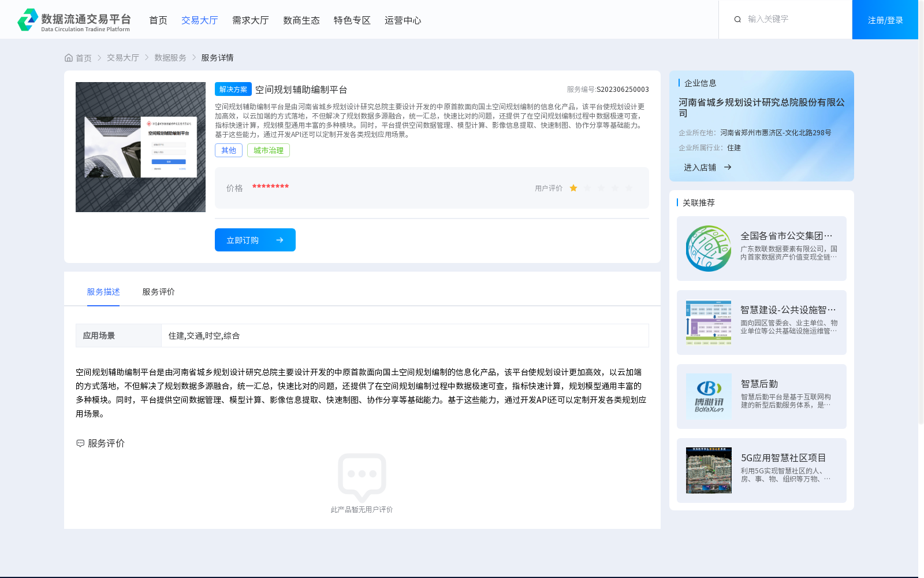
Task: Click the comment icon beside 服务评价 heading
Action: (80, 443)
